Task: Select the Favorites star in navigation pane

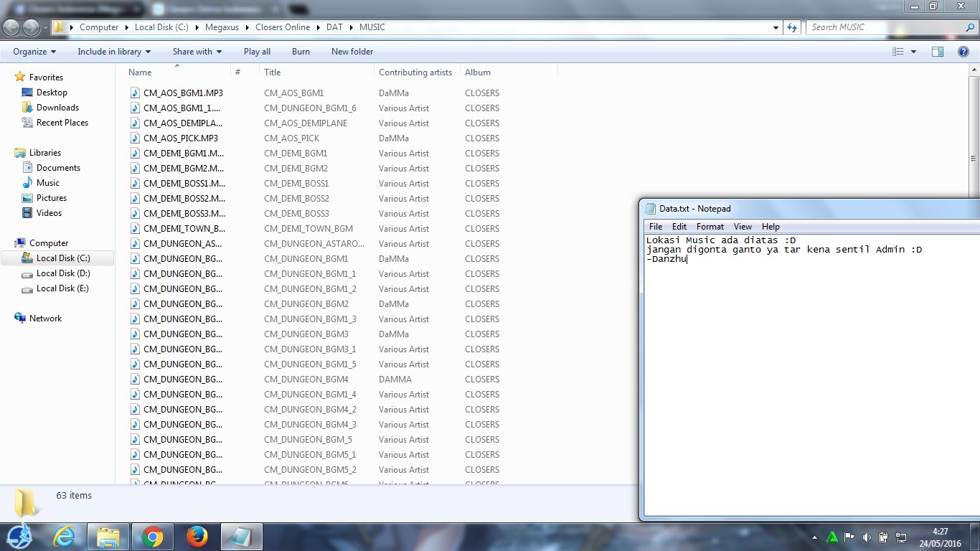Action: [x=20, y=77]
